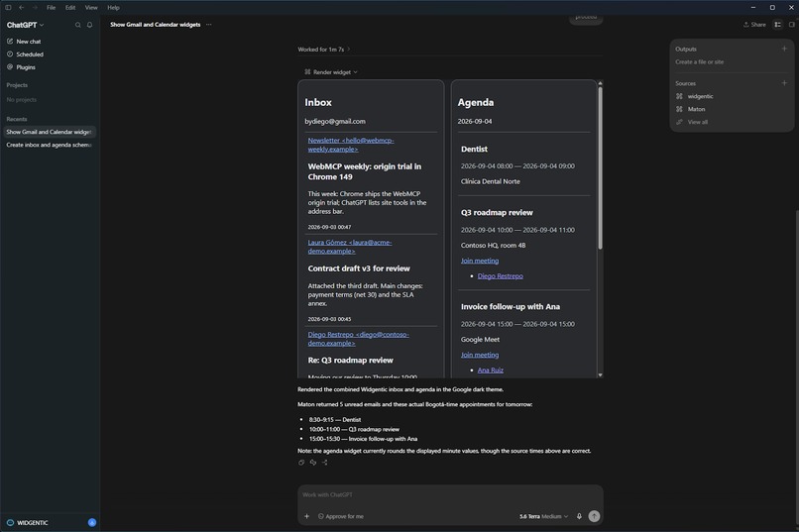Open attendee link Ana Ruiz
This screenshot has width=799, height=532.
point(490,371)
